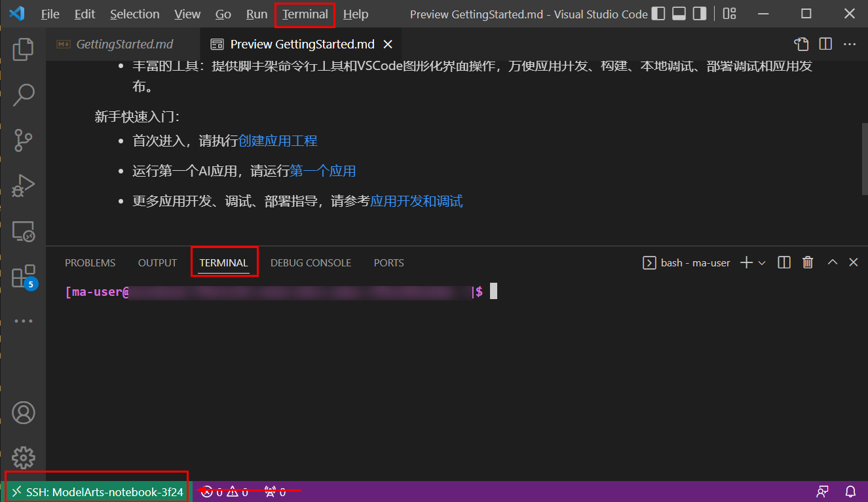Click the preview vertical scrollbar
Image resolution: width=868 pixels, height=502 pixels.
[x=865, y=158]
